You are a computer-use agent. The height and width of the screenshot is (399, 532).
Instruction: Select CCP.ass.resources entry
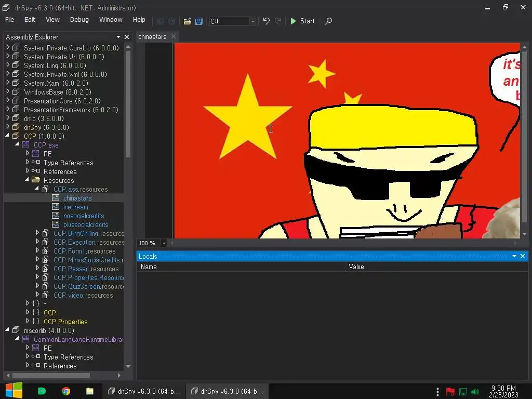point(81,189)
